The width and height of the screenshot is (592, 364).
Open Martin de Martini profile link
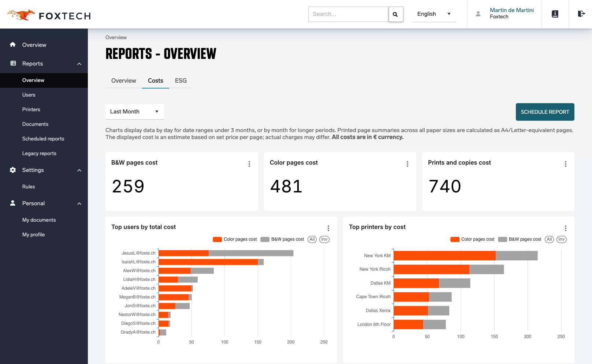[x=511, y=10]
